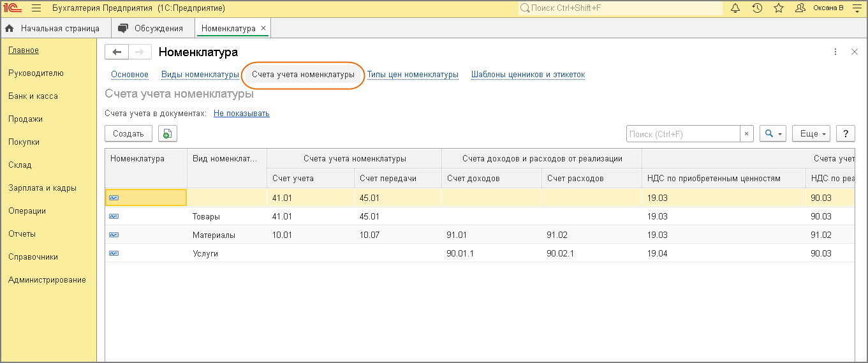The width and height of the screenshot is (868, 363).
Task: Click the Не показывать link
Action: click(x=241, y=114)
